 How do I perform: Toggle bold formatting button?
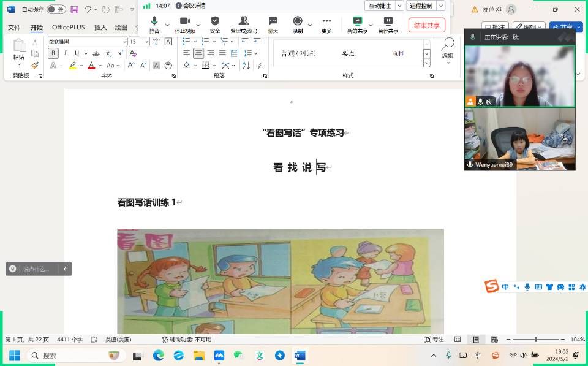53,53
